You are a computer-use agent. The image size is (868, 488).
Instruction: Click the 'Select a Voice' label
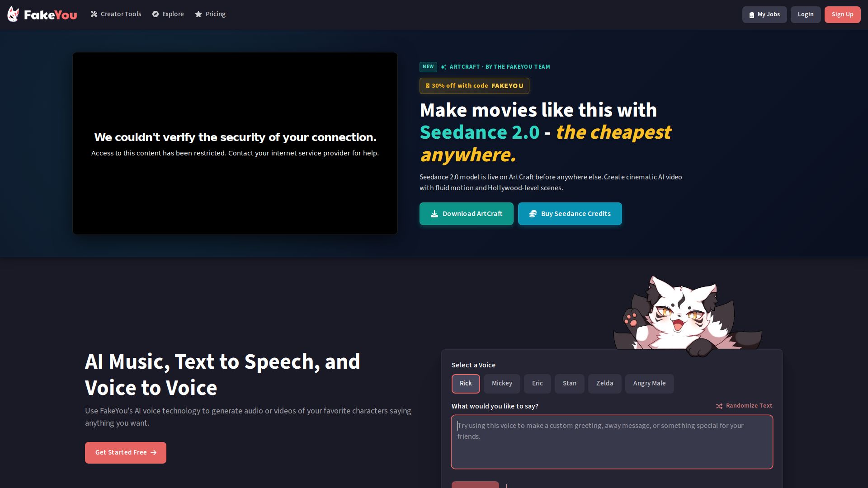point(473,365)
